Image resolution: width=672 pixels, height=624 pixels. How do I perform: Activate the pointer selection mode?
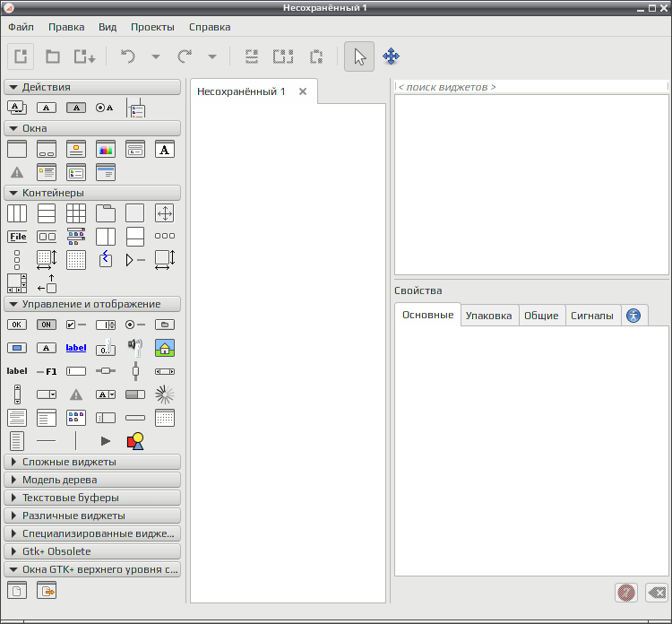359,56
